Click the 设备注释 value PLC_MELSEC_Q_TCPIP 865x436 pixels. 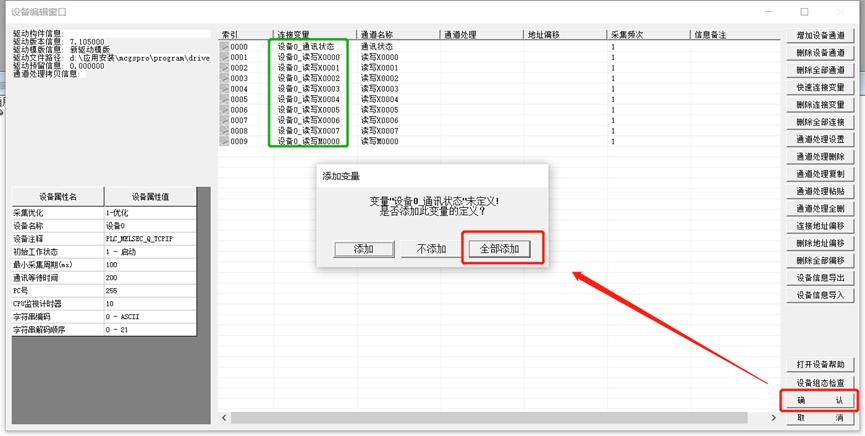point(150,239)
